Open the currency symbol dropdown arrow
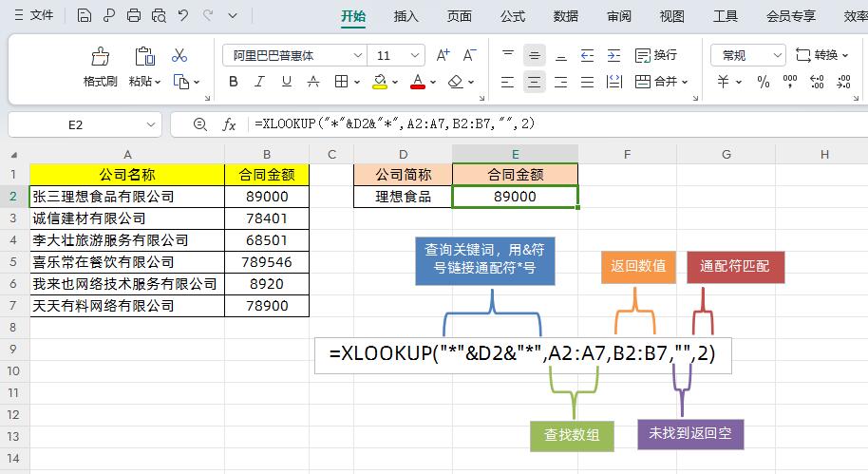Image resolution: width=868 pixels, height=474 pixels. 739,82
